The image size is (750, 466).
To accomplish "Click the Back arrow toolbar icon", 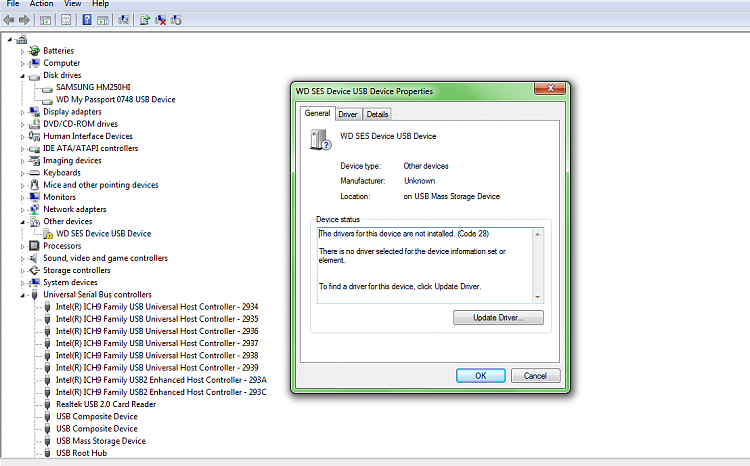I will [x=9, y=20].
